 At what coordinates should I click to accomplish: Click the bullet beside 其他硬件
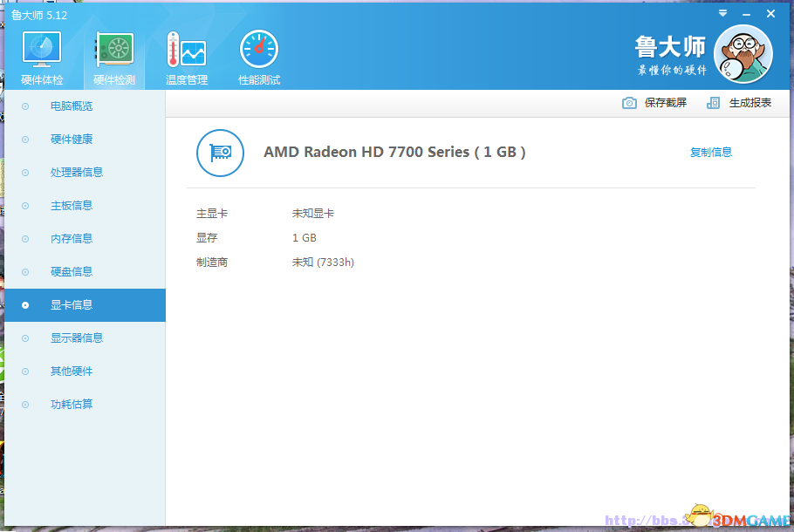(x=25, y=372)
